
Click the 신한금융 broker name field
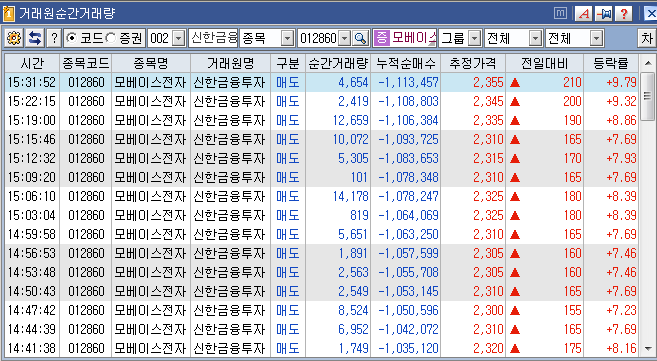[x=214, y=39]
